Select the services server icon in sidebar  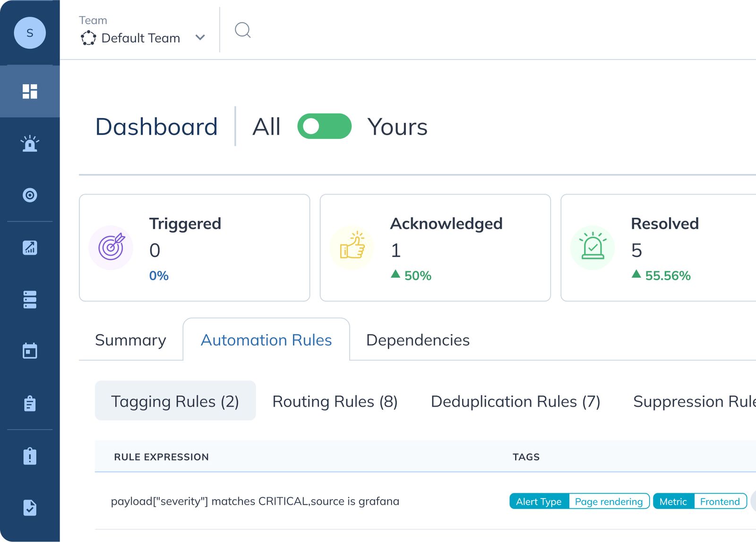click(x=30, y=299)
